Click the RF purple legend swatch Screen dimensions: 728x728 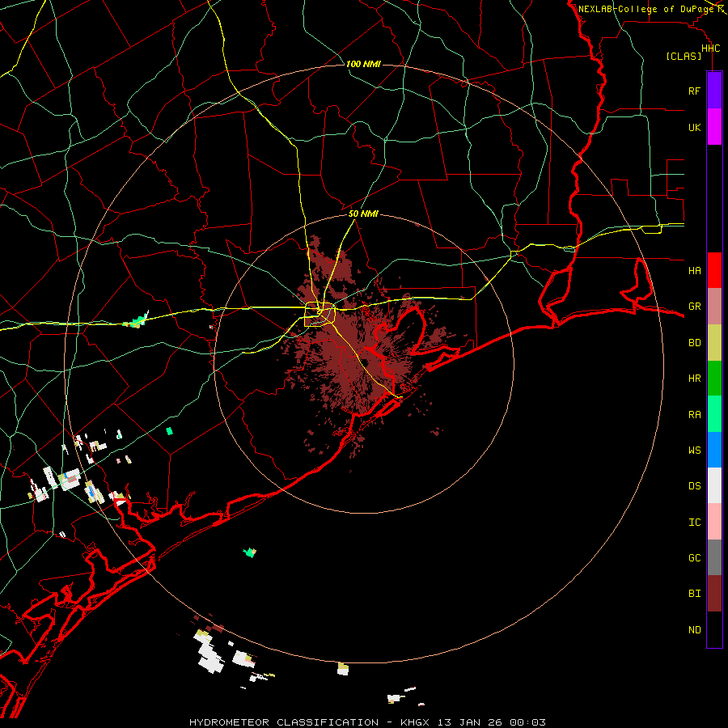coord(714,91)
